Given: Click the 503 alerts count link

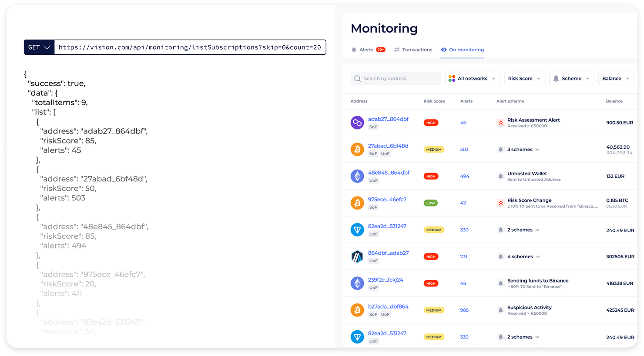Looking at the screenshot, I should click(464, 149).
